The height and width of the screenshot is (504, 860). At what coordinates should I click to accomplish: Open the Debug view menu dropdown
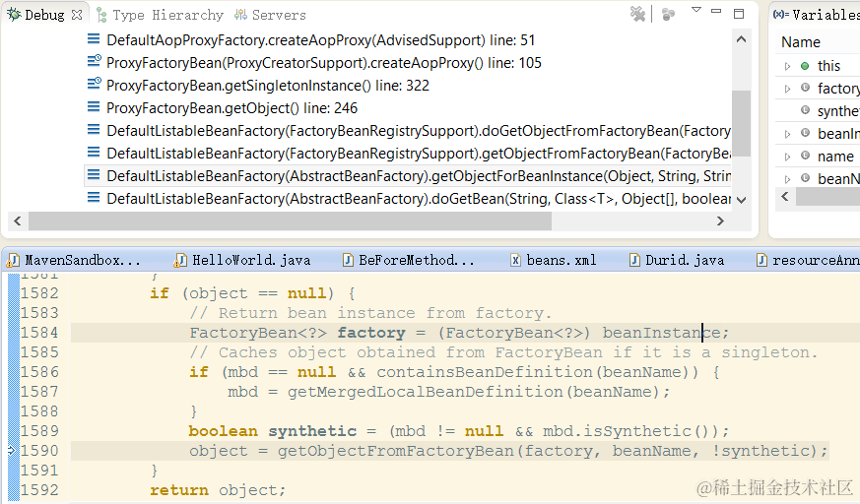696,10
